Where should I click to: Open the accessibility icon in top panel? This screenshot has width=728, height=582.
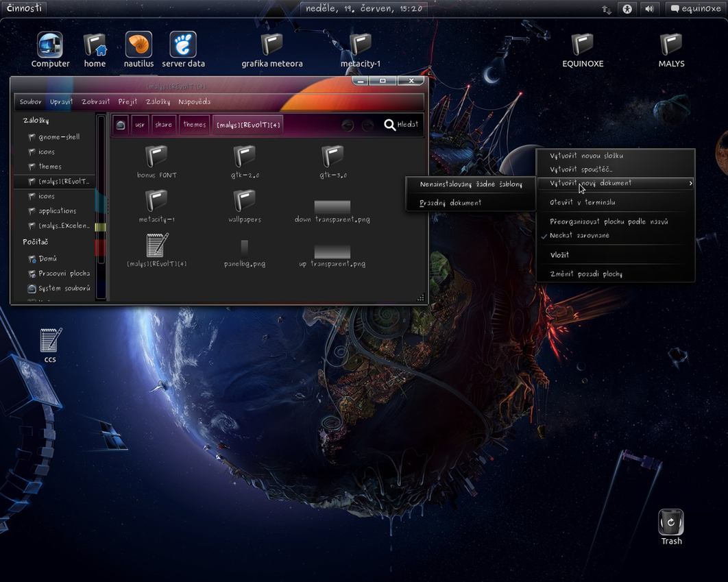click(x=627, y=9)
